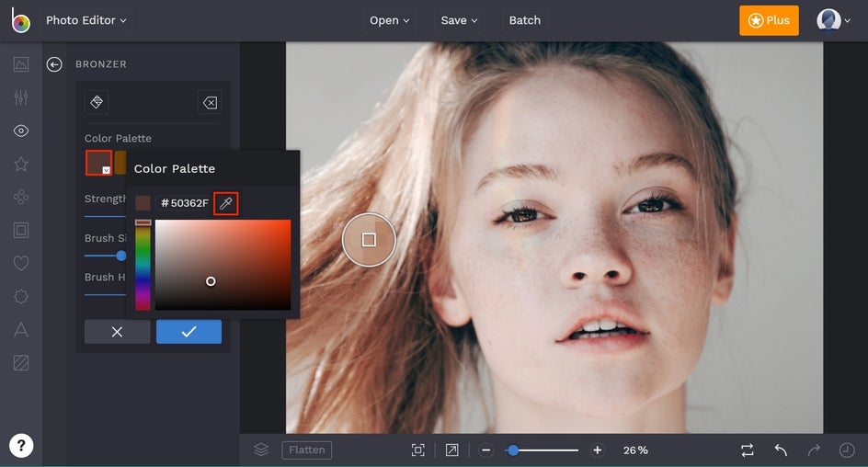Click the saturation gradient color area
This screenshot has width=868, height=467.
coord(223,265)
